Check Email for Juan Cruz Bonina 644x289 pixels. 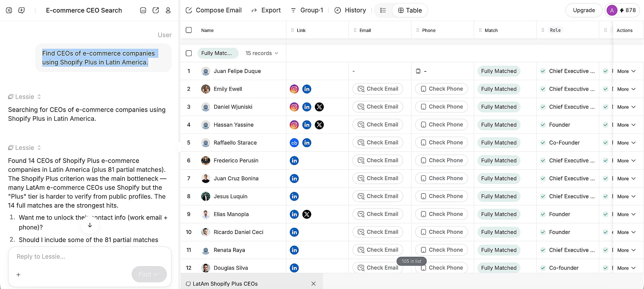click(378, 178)
